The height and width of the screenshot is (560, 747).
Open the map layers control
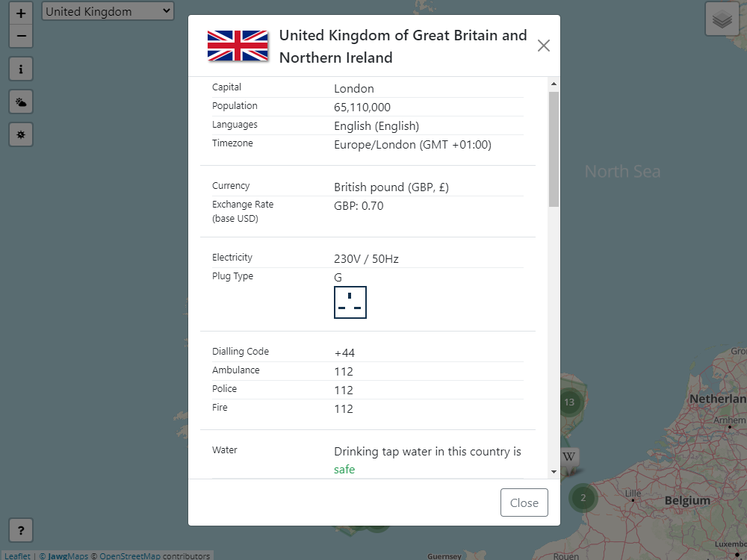pos(722,19)
